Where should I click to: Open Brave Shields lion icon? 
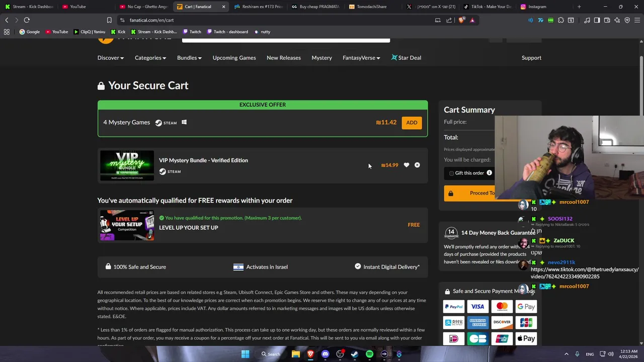tap(462, 20)
